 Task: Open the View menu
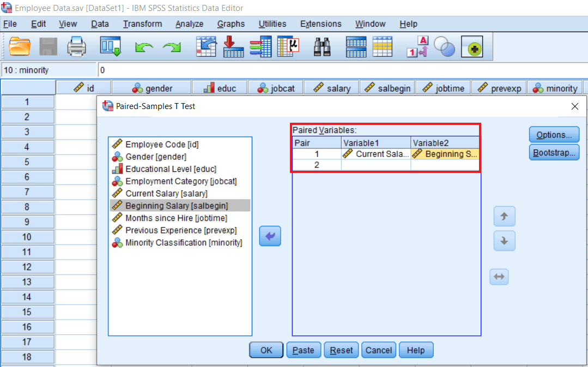68,24
